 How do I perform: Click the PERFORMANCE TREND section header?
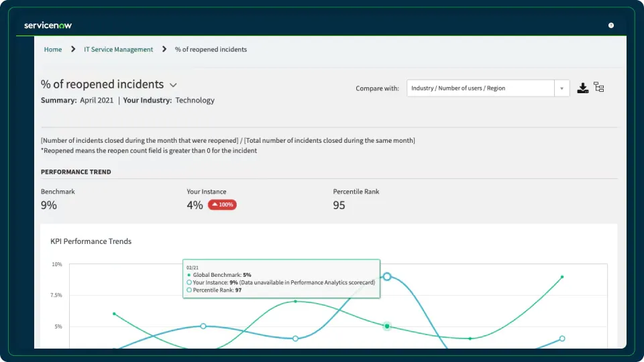76,172
